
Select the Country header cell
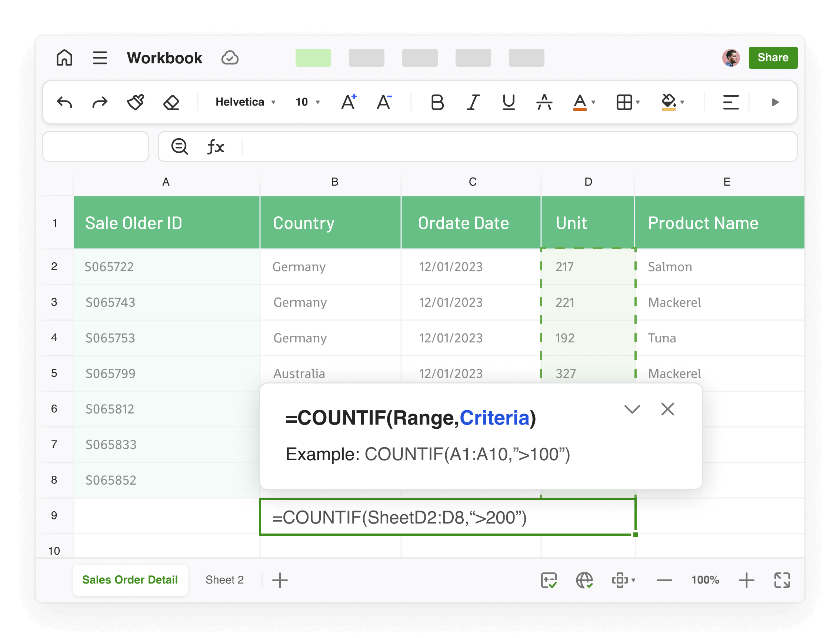[x=330, y=223]
